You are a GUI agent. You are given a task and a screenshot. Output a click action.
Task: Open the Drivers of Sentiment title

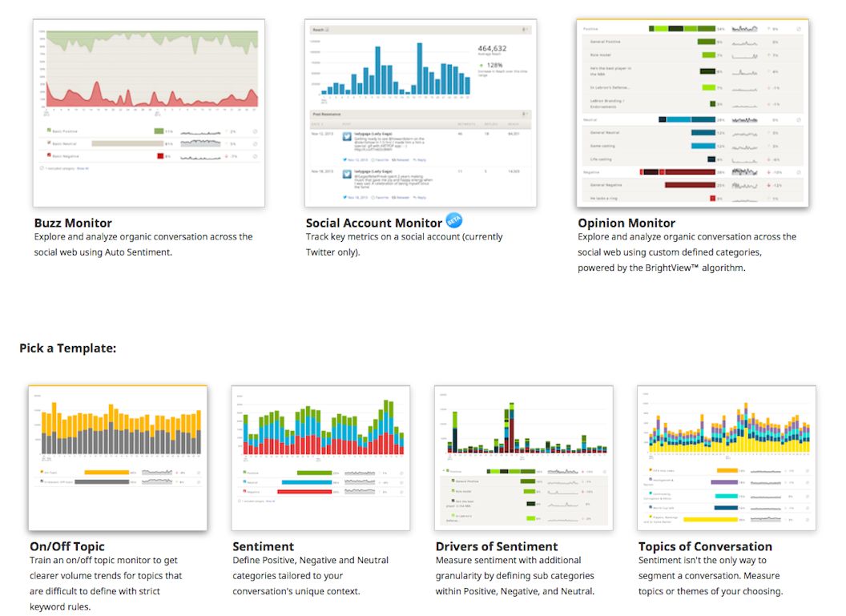[x=497, y=546]
